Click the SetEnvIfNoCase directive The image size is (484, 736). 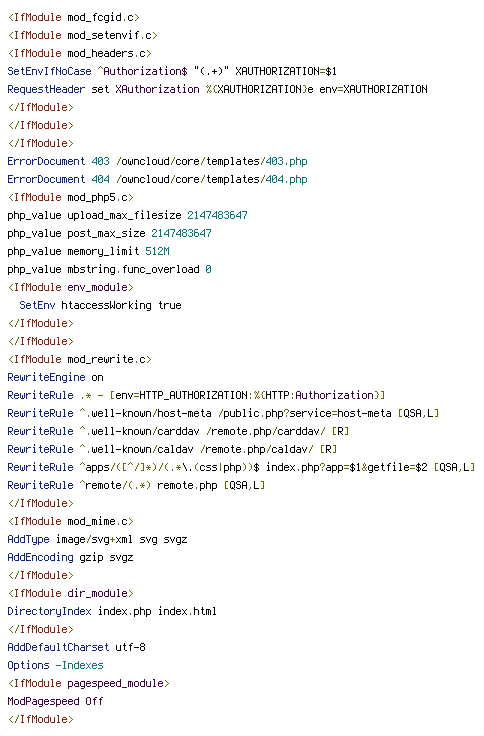point(49,71)
